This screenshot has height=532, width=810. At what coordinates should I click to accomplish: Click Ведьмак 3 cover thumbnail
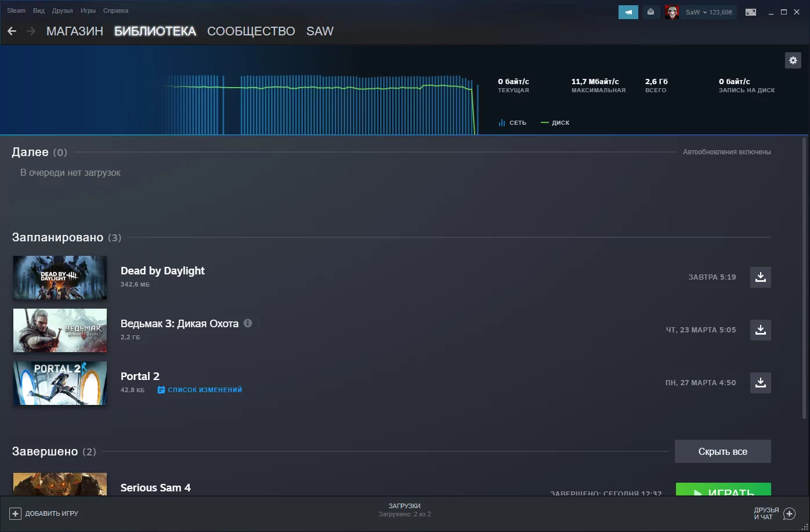(x=60, y=331)
